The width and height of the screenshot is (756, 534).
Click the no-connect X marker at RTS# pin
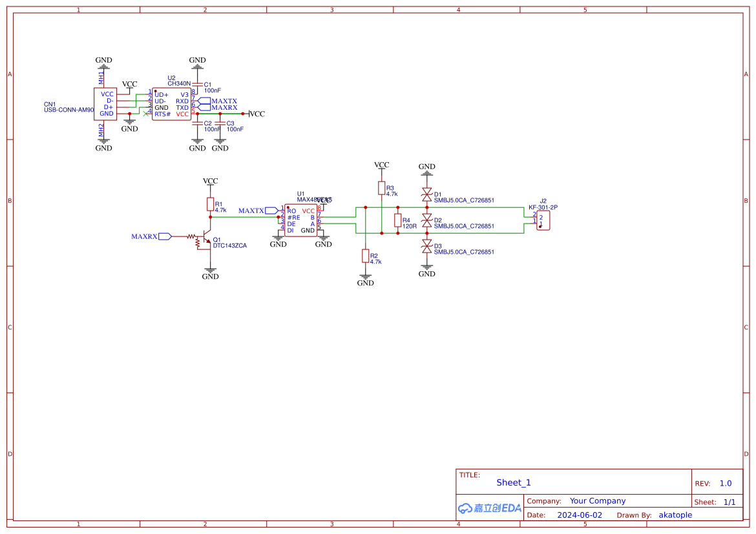(145, 114)
